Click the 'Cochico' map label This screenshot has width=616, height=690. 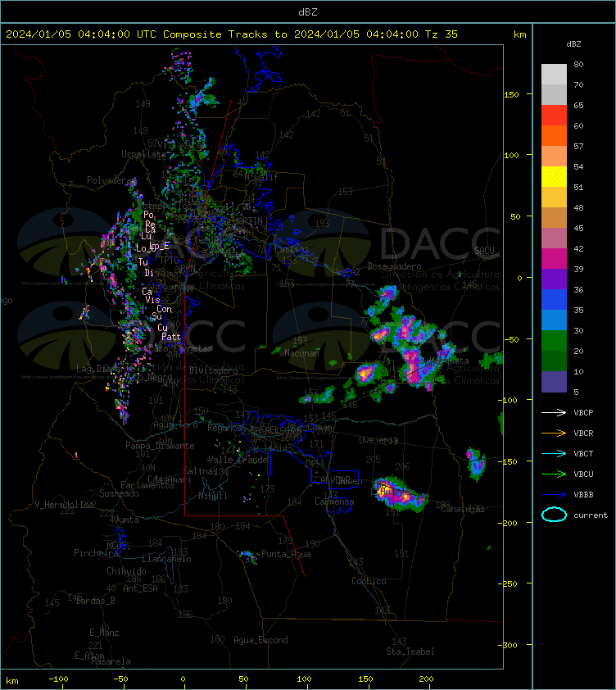click(x=369, y=581)
